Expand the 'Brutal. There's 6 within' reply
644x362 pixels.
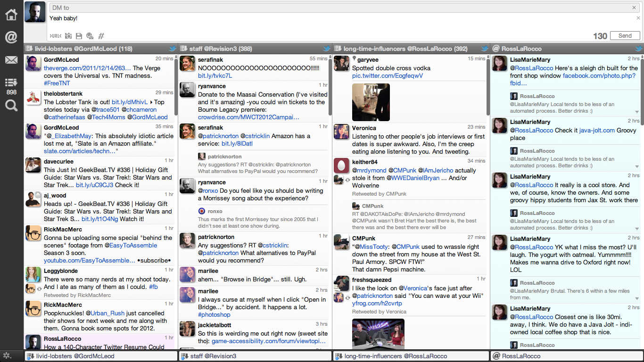(x=637, y=299)
